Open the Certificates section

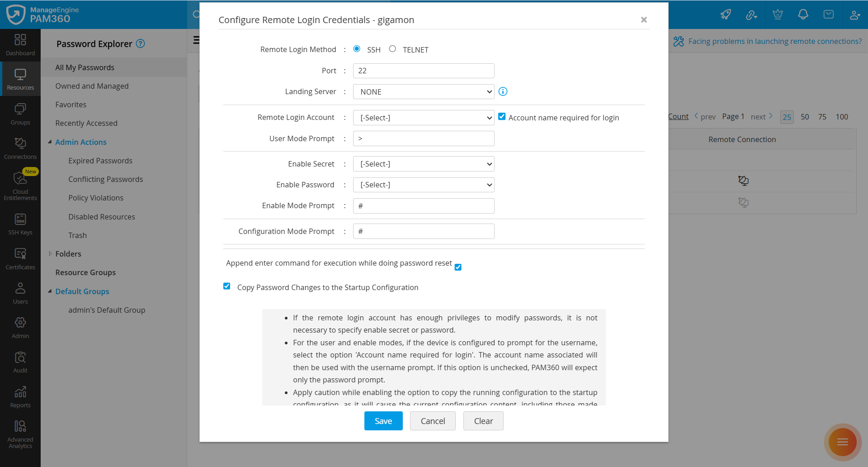(x=20, y=258)
